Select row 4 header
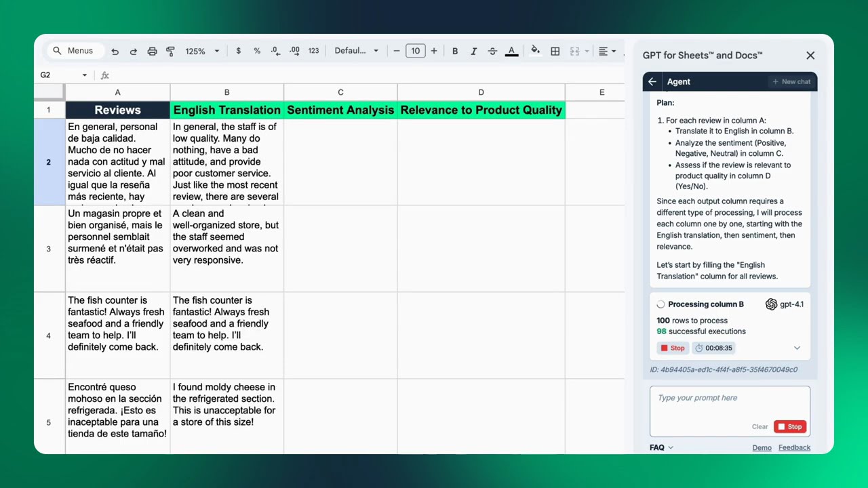This screenshot has height=488, width=868. click(x=49, y=335)
